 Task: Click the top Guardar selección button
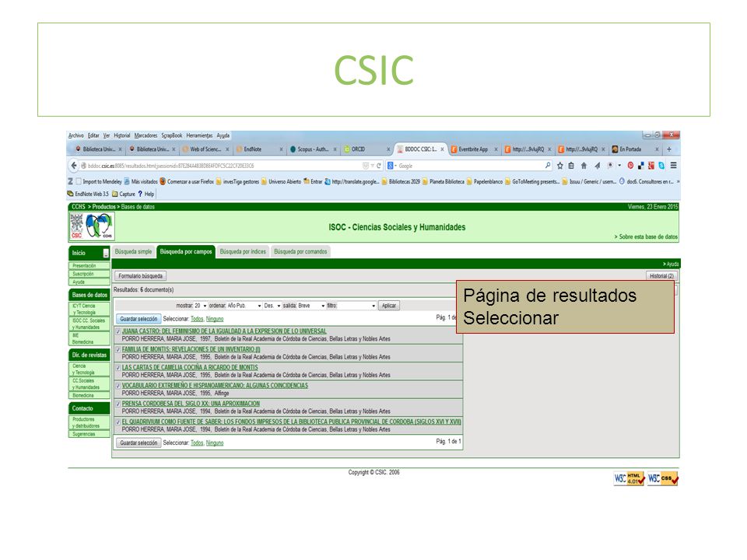click(x=139, y=319)
